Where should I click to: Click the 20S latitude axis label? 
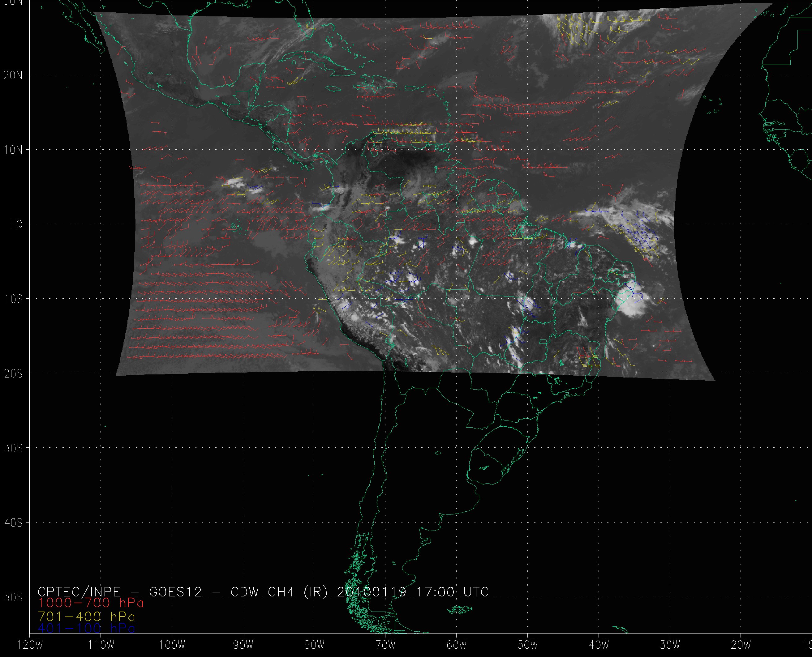[13, 373]
